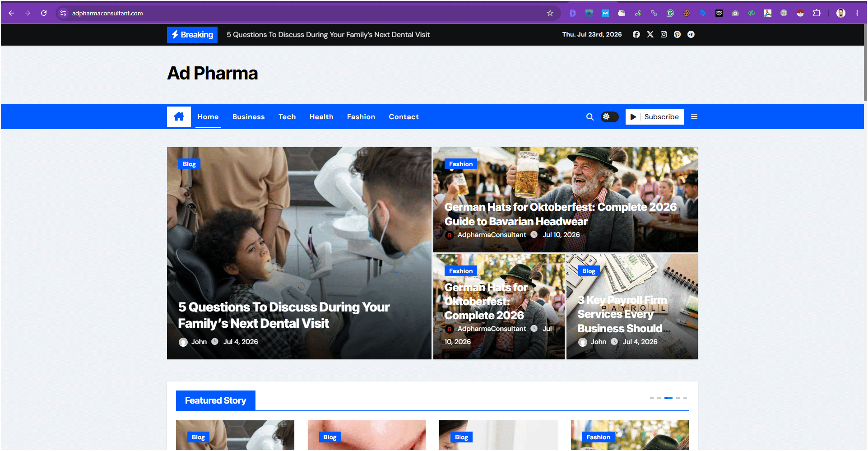
Task: Open Chrome three-dot menu
Action: (x=857, y=13)
